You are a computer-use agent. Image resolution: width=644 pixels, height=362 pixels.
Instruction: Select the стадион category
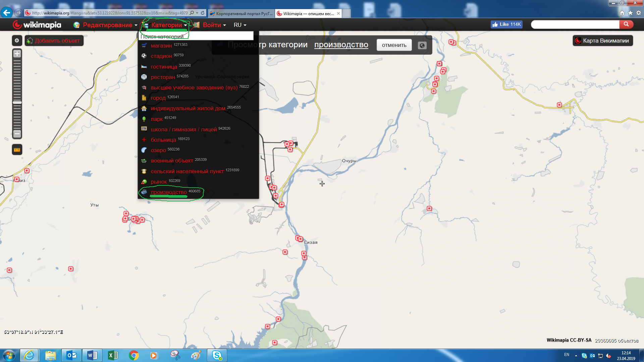pyautogui.click(x=161, y=56)
